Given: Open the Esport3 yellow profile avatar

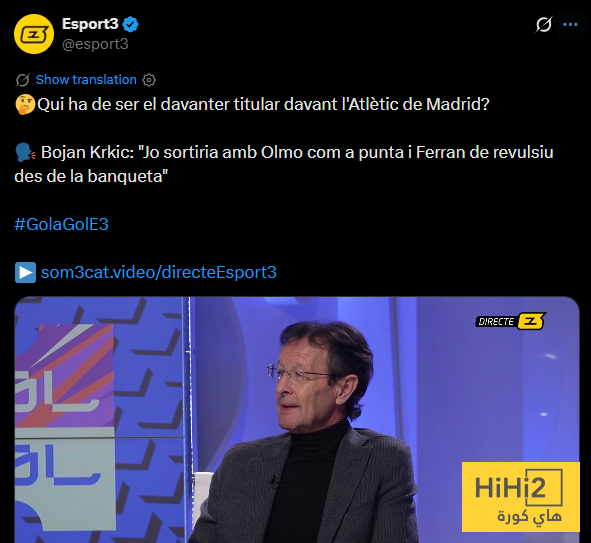Looking at the screenshot, I should (x=34, y=34).
